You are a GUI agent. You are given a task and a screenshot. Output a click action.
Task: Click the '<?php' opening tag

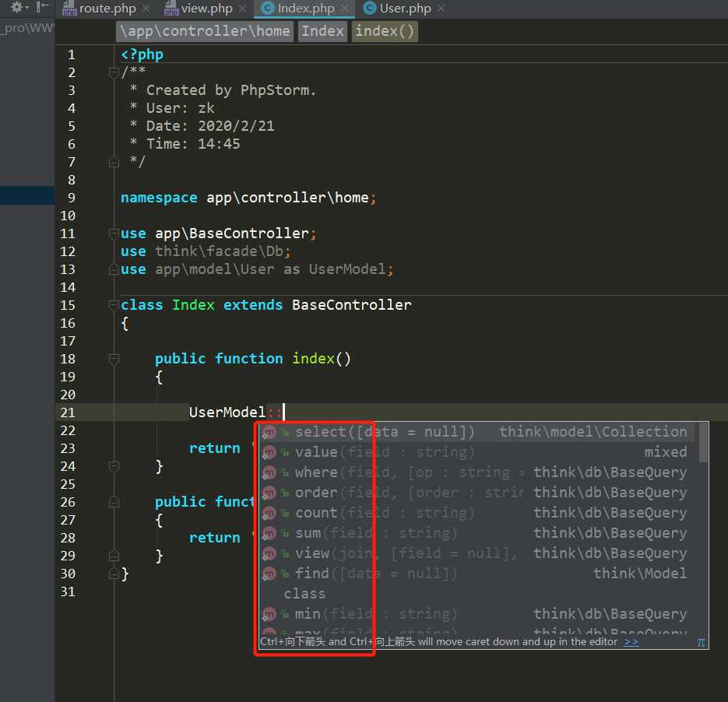pos(142,54)
